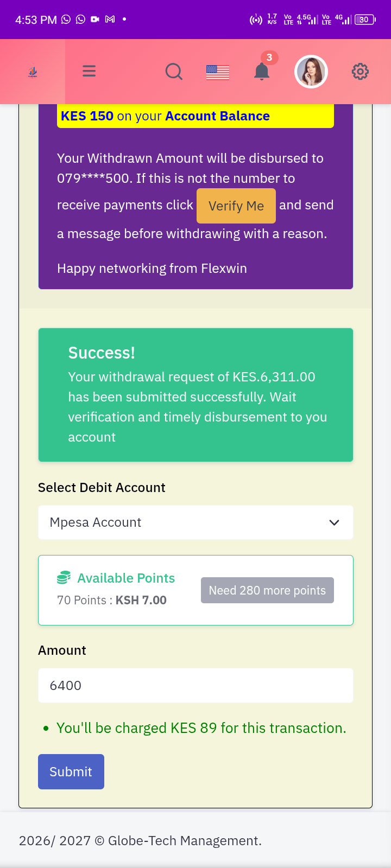Tap the yellow KES 150 Account Balance banner
This screenshot has width=391, height=868.
tap(195, 116)
